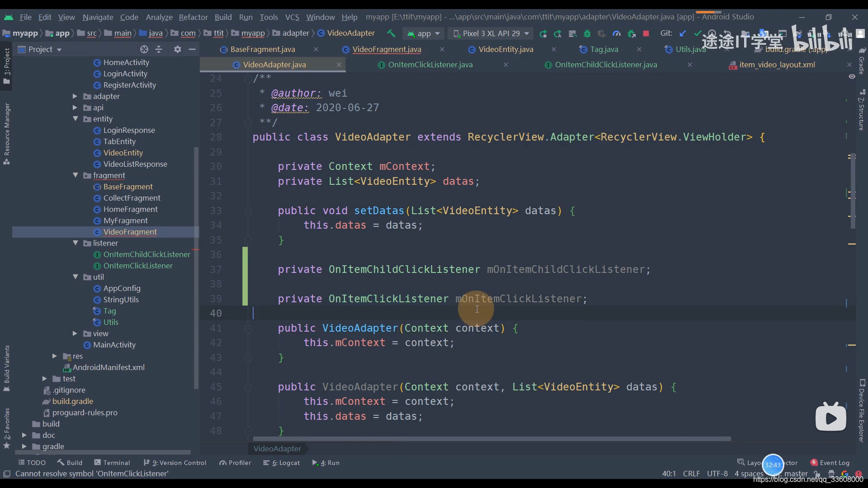Hide the Project panel with minus icon
This screenshot has height=488, width=868.
point(192,49)
